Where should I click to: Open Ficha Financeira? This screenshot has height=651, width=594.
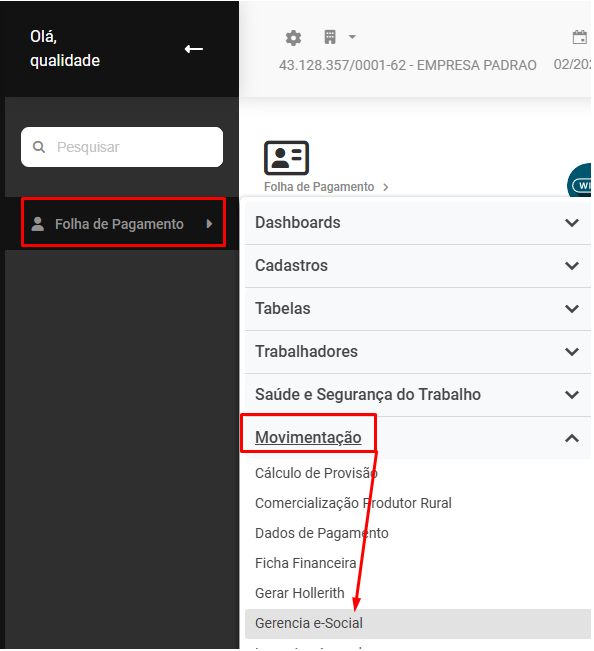(306, 563)
